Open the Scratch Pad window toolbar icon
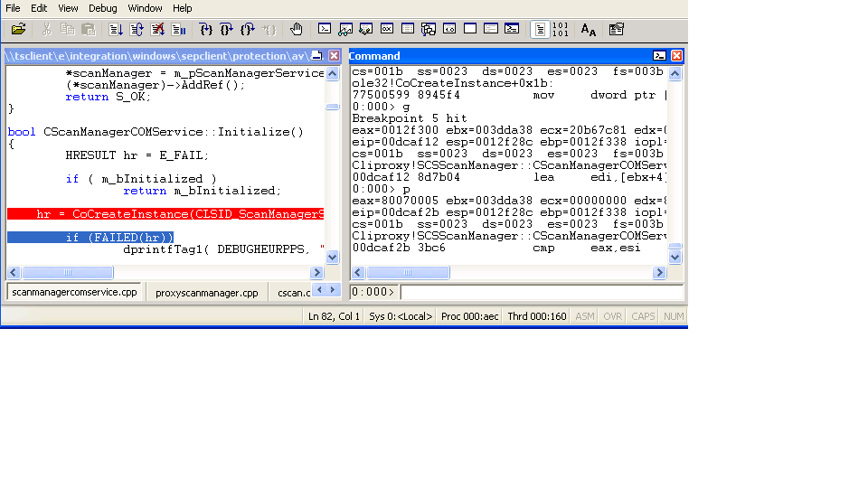 [x=470, y=29]
